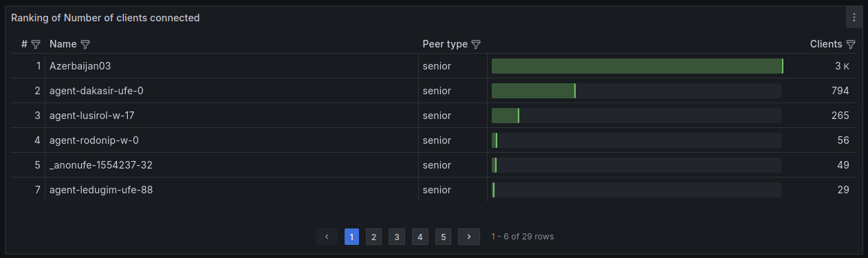Image resolution: width=868 pixels, height=258 pixels.
Task: Click filter icon next to # column
Action: click(36, 44)
